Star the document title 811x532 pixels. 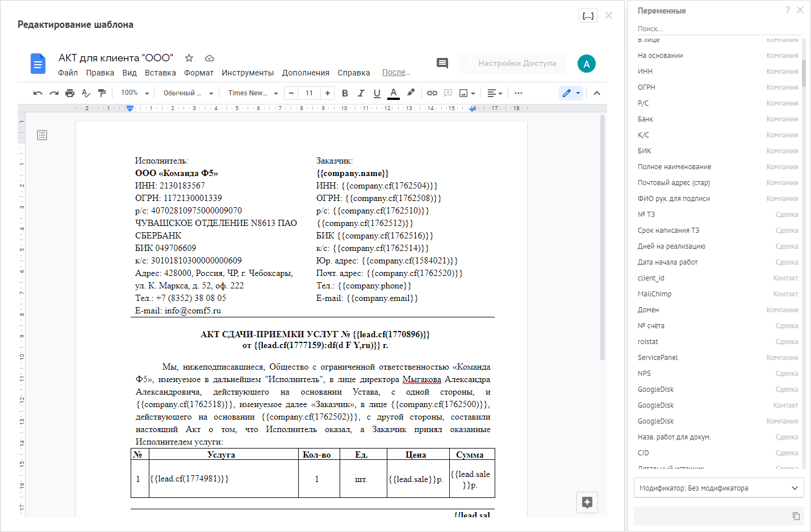189,58
